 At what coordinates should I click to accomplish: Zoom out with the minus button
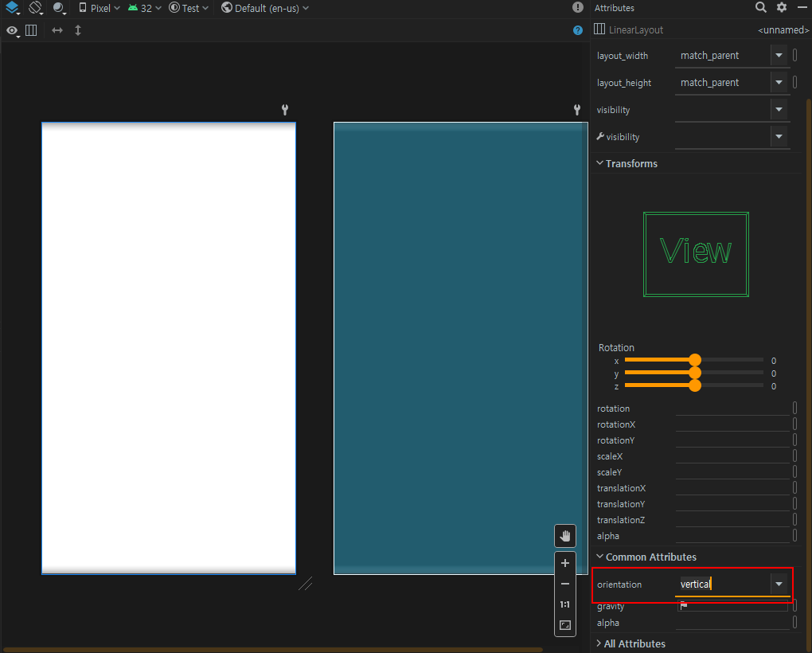pyautogui.click(x=565, y=584)
